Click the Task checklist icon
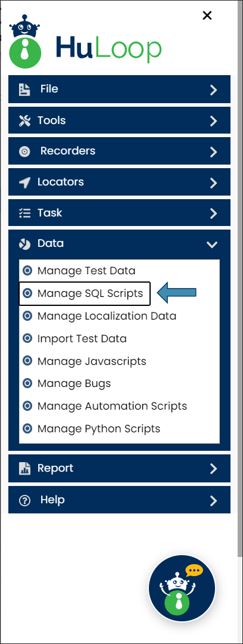Screen dimensions: 243x644 coord(24,213)
